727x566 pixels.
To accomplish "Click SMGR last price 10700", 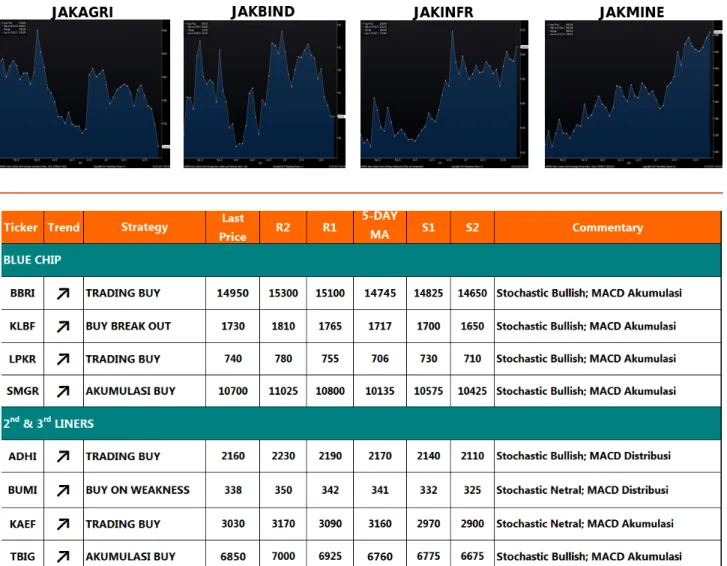I will point(233,391).
